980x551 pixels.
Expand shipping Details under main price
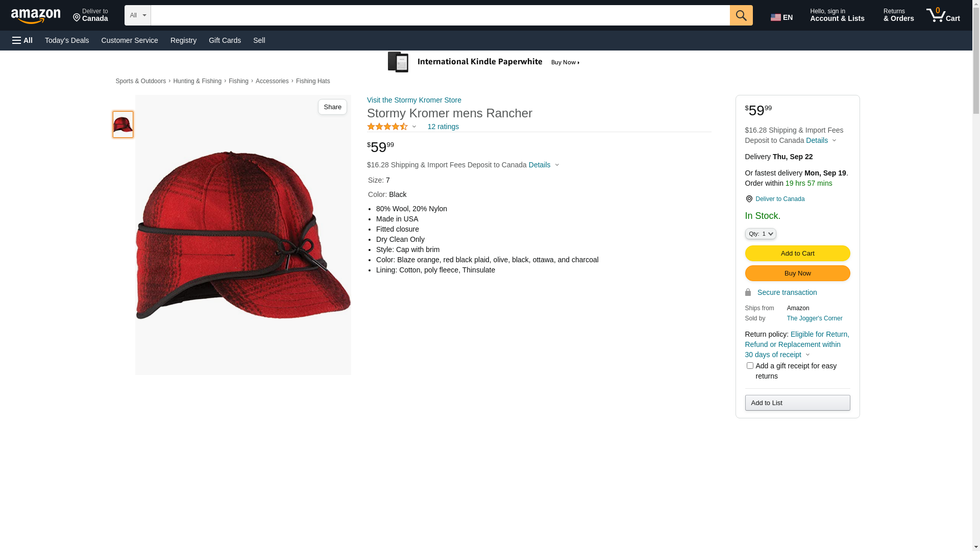[x=544, y=165]
